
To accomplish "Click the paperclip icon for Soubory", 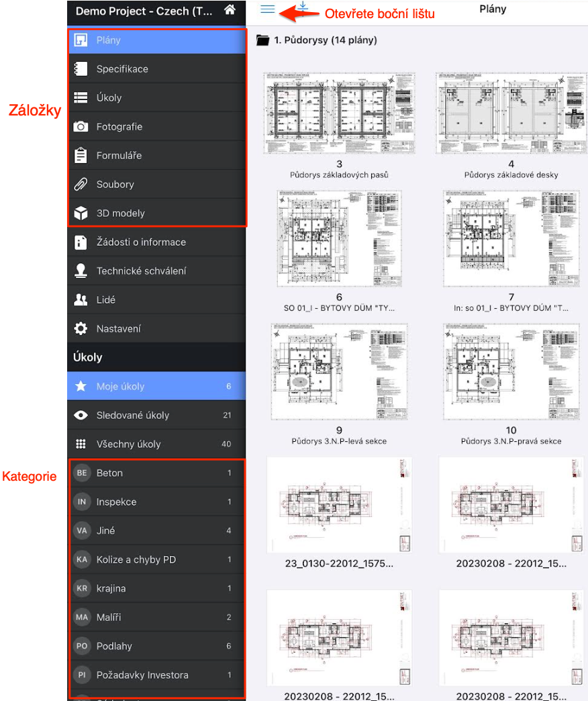I will 81,184.
